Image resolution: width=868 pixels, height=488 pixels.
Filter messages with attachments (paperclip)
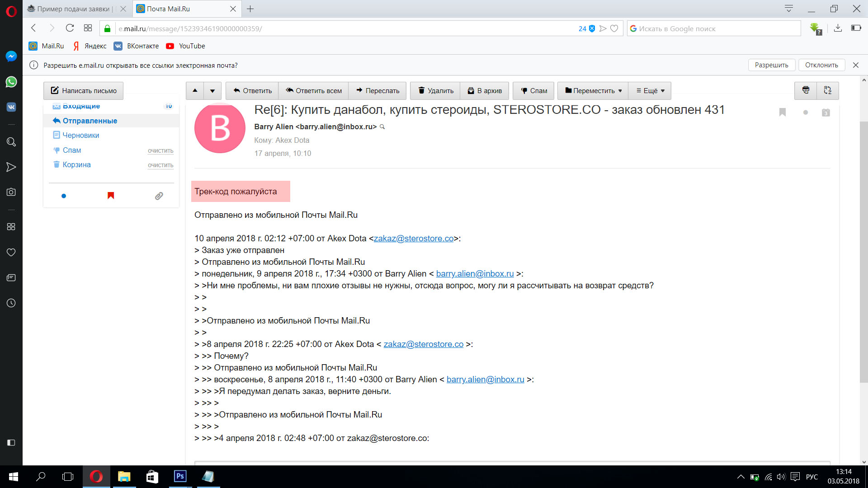point(159,196)
